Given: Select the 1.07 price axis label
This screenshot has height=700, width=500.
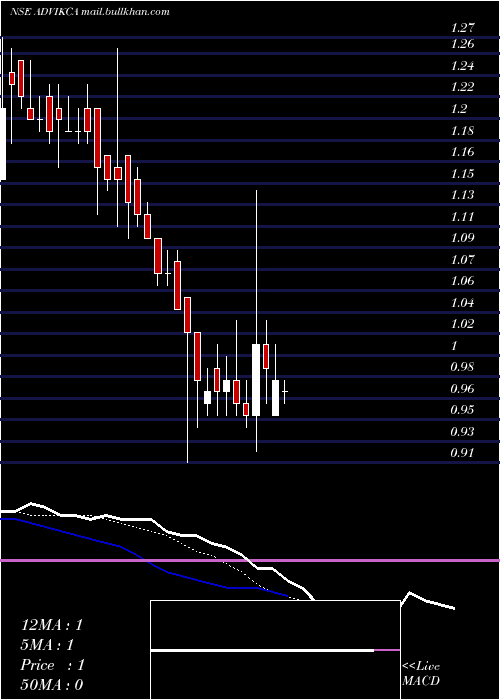Looking at the screenshot, I should point(463,259).
